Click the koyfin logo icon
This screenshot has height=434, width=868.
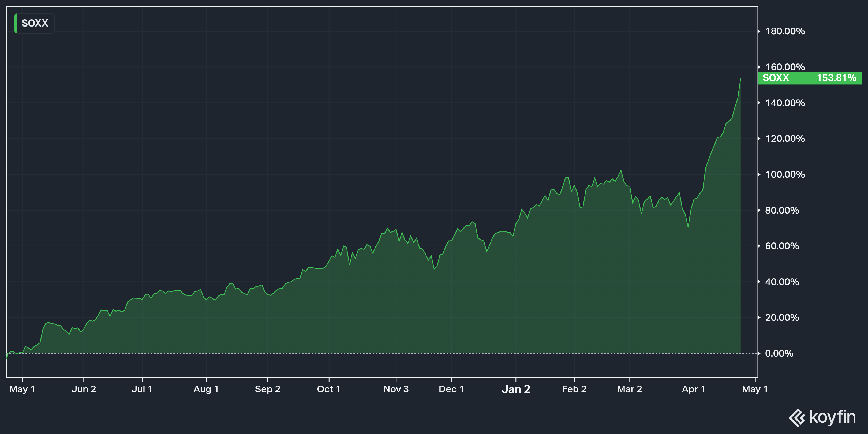[x=797, y=417]
